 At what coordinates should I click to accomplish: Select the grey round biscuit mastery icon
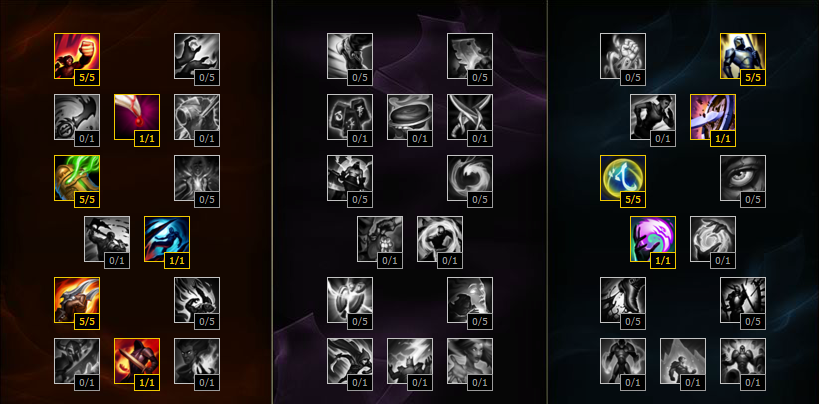[x=410, y=117]
